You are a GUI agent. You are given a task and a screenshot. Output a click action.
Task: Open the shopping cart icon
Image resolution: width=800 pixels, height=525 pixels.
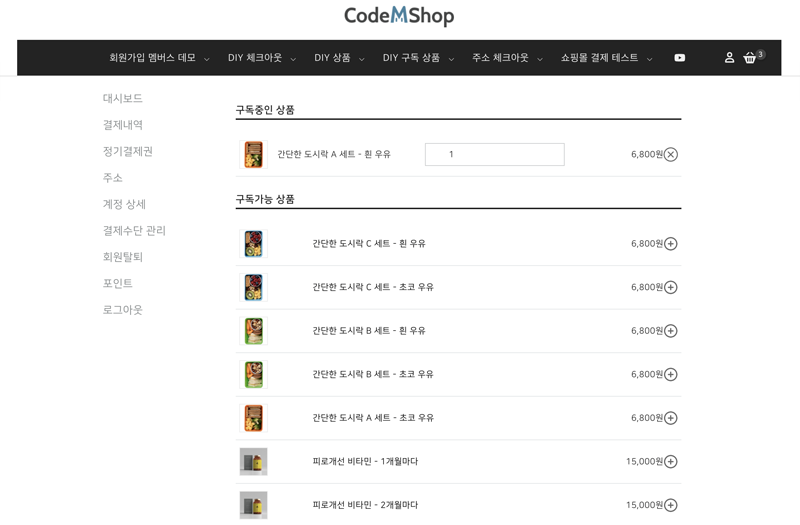(750, 58)
